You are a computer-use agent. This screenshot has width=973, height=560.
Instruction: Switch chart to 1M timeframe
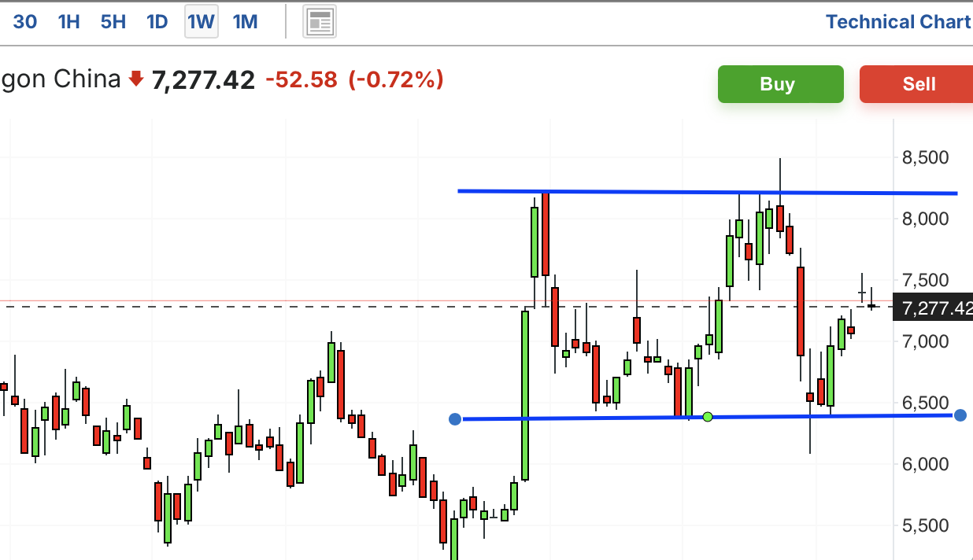tap(246, 22)
